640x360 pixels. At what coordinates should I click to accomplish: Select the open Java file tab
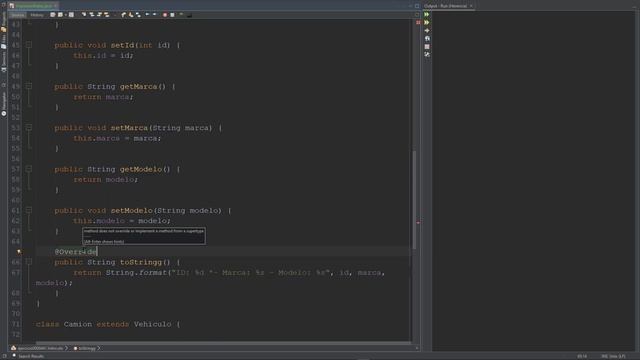click(x=33, y=6)
